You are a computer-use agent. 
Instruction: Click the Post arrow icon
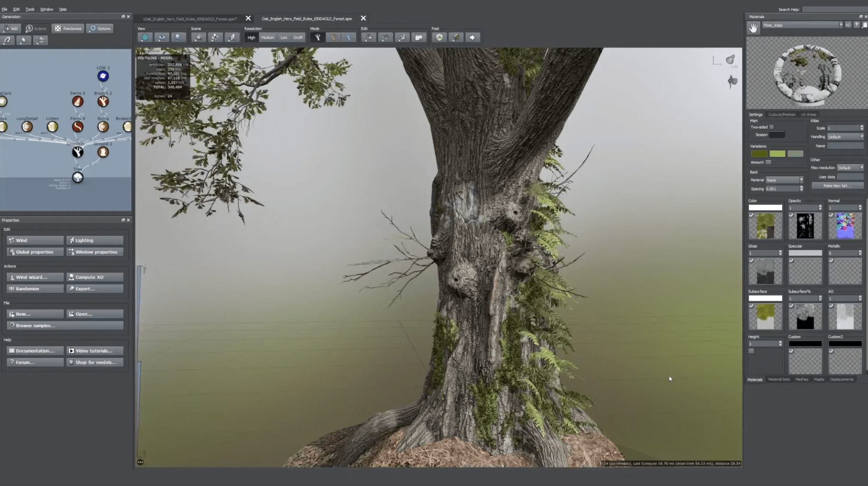(x=472, y=37)
